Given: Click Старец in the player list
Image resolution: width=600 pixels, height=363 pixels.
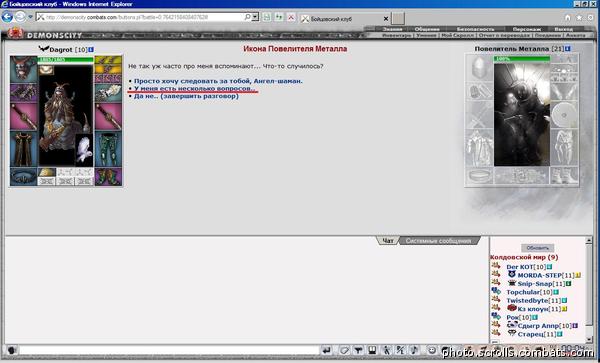Looking at the screenshot, I should click(530, 334).
